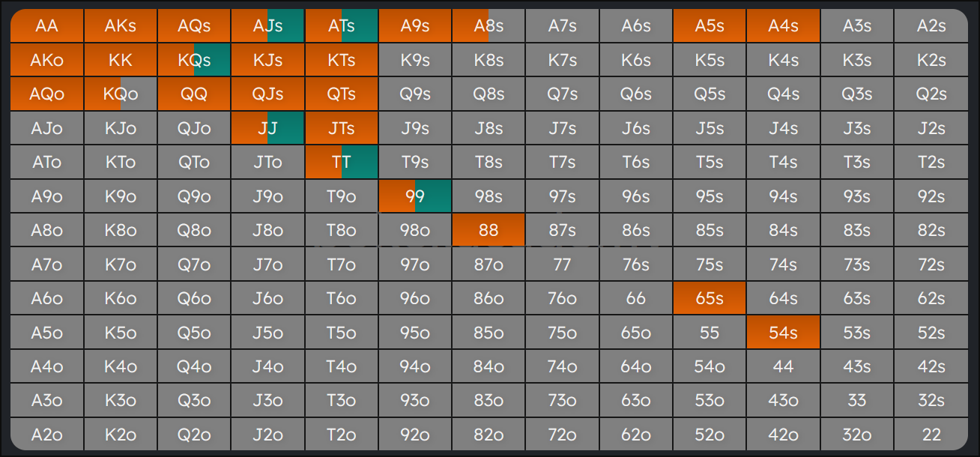Click the A2o hand cell
Screen dimensions: 980x457
[x=46, y=434]
